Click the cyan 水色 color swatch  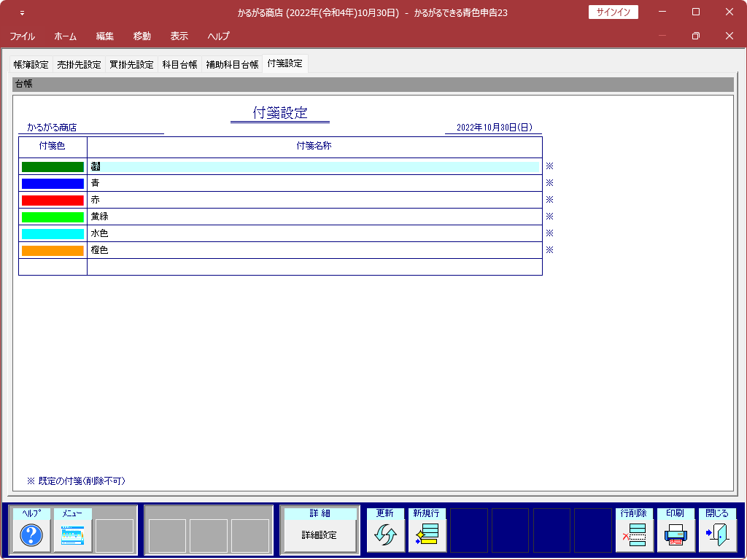(53, 234)
